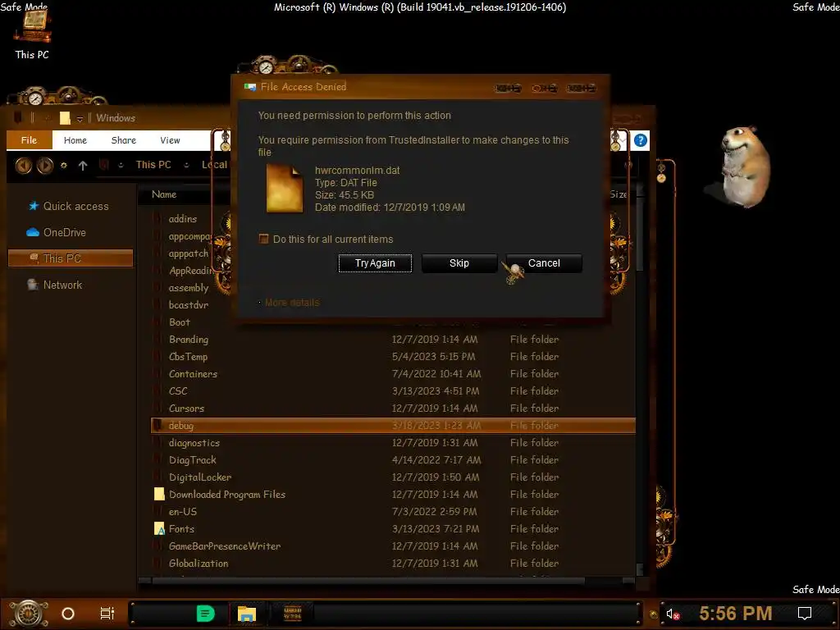Image resolution: width=840 pixels, height=630 pixels.
Task: Click the Fonts folder icon
Action: coord(159,529)
